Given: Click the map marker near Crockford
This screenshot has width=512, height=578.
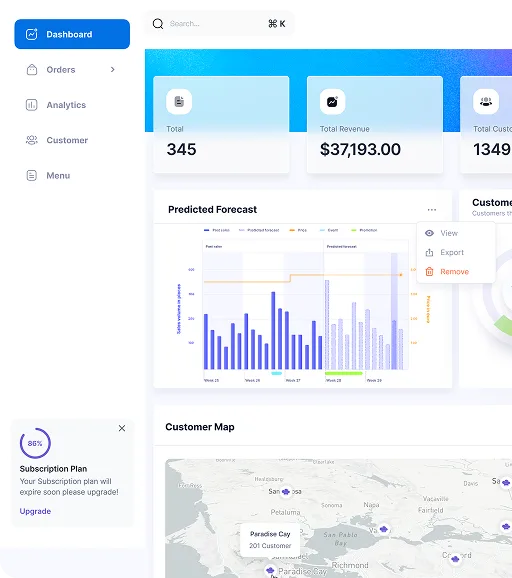Looking at the screenshot, I should [x=456, y=559].
